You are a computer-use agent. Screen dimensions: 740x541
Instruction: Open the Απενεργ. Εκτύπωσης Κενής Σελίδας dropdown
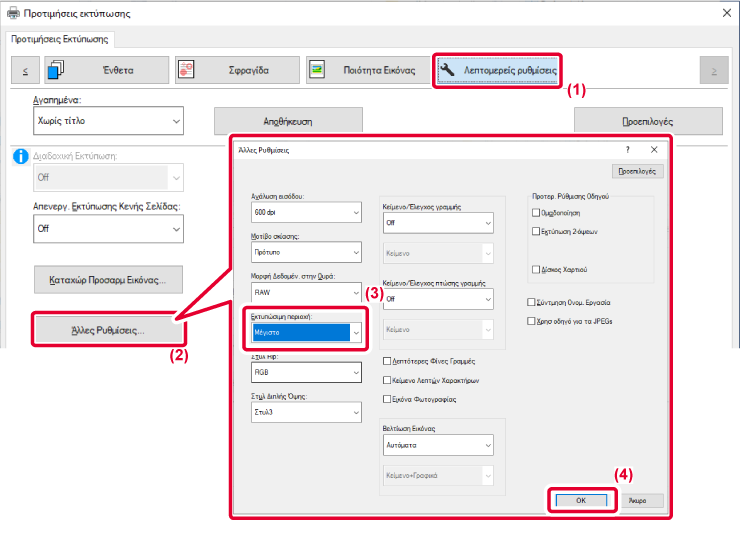point(109,228)
